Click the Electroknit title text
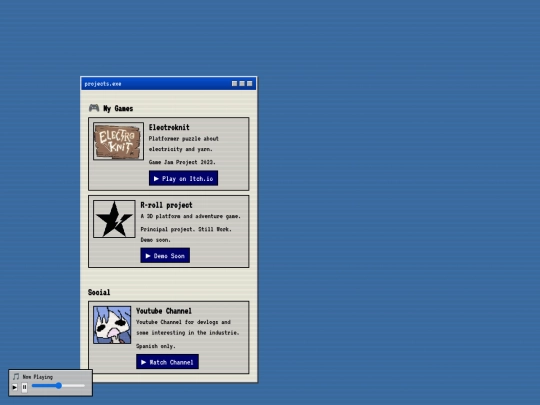This screenshot has height=405, width=540. pos(169,127)
